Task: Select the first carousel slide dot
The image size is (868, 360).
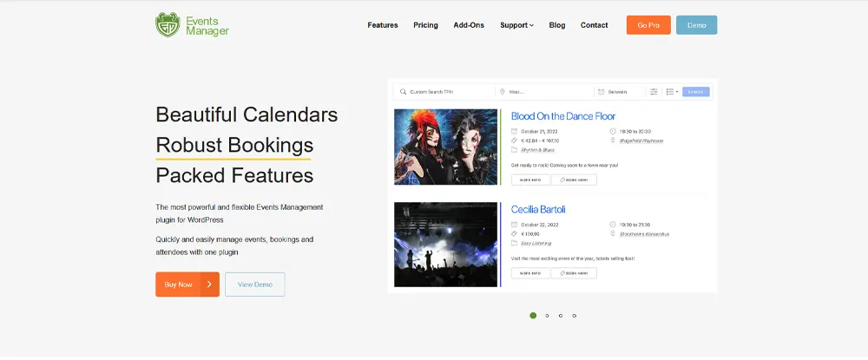Action: tap(533, 316)
